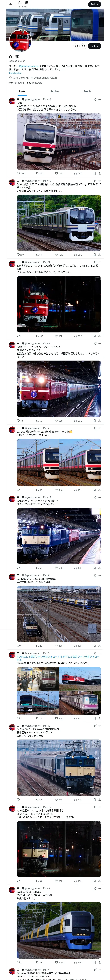Open the @great_azumaura mention link in bio
The image size is (110, 980).
pos(29,66)
